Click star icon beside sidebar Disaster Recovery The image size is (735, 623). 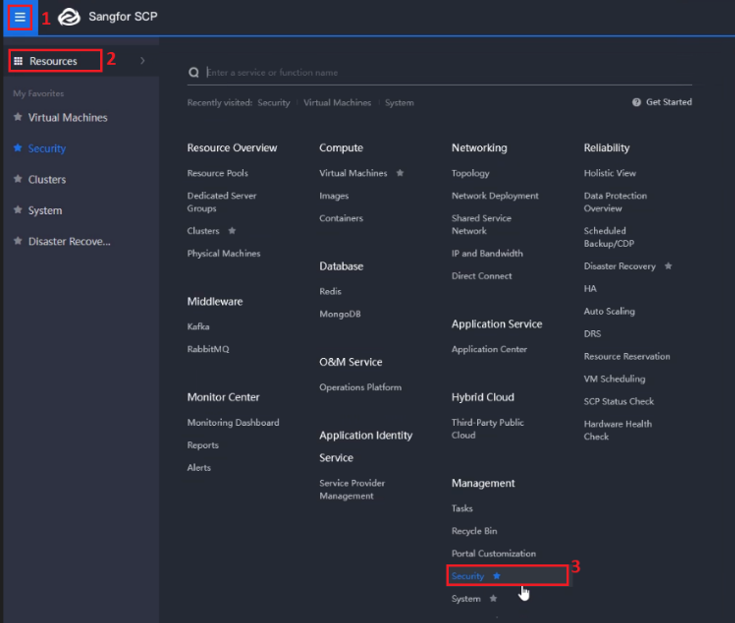pos(18,242)
